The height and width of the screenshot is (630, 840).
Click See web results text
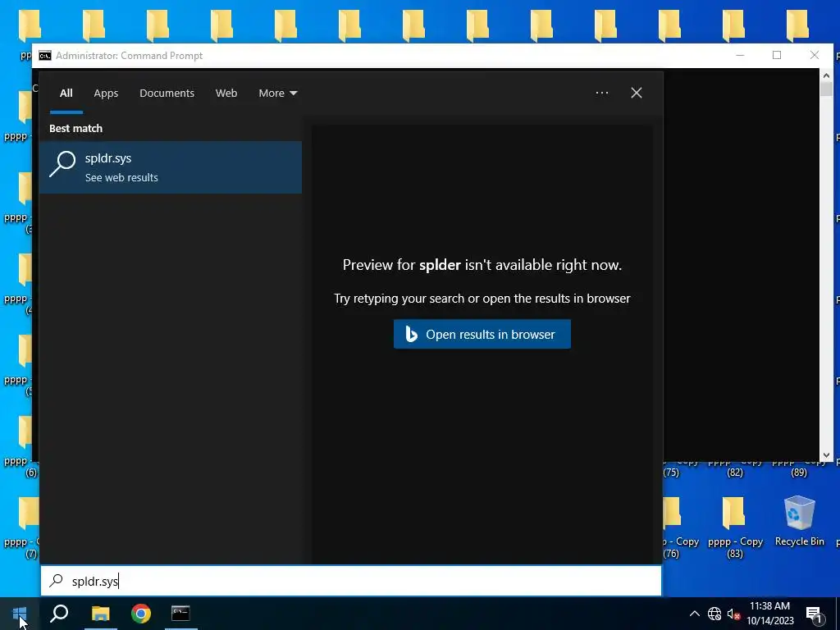[121, 177]
